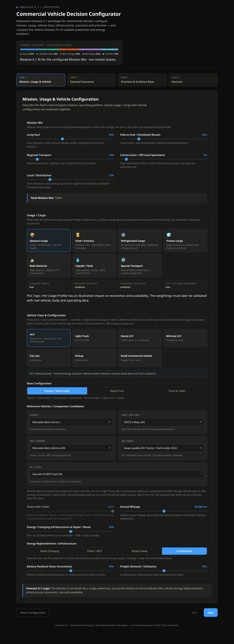The image size is (234, 644).
Task: Set energy replenishment to Depot Charging
Action: click(x=49, y=551)
